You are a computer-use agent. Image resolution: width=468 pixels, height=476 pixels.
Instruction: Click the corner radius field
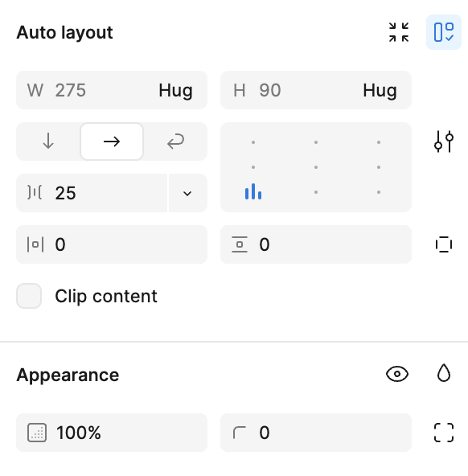(316, 433)
